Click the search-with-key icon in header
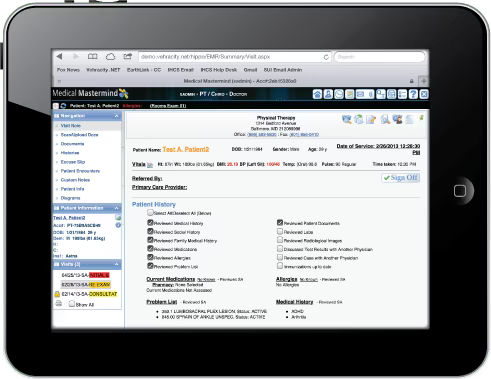This screenshot has width=491, height=379. (381, 94)
